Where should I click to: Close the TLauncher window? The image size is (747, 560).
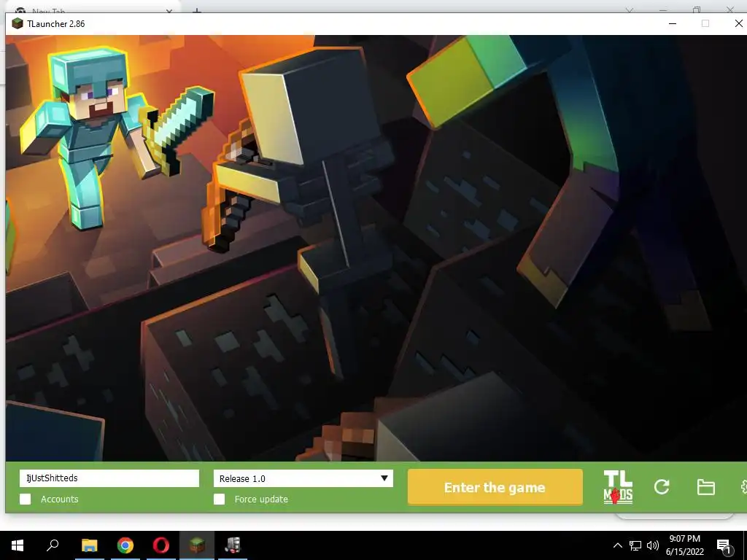738,24
